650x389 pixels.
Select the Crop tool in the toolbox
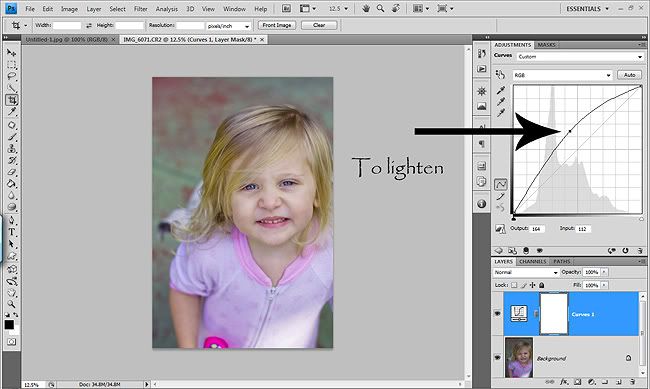coord(11,100)
